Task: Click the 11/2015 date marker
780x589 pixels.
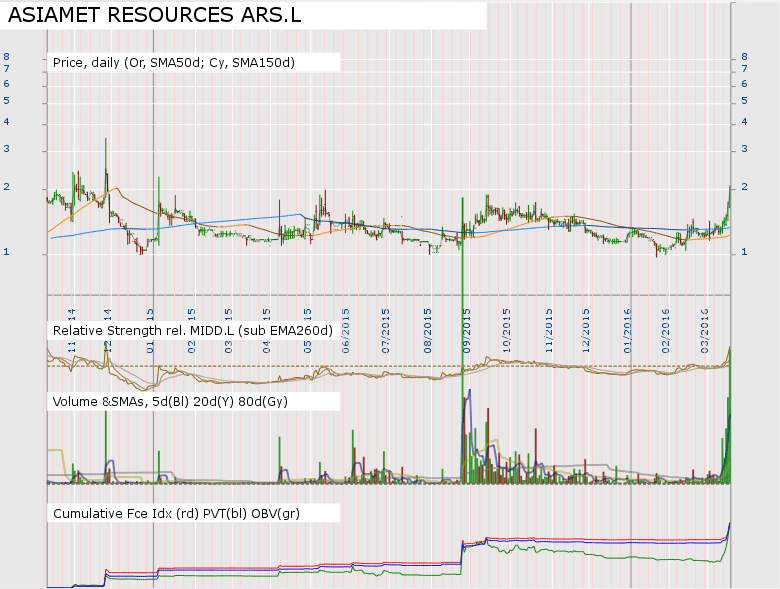Action: coord(548,325)
